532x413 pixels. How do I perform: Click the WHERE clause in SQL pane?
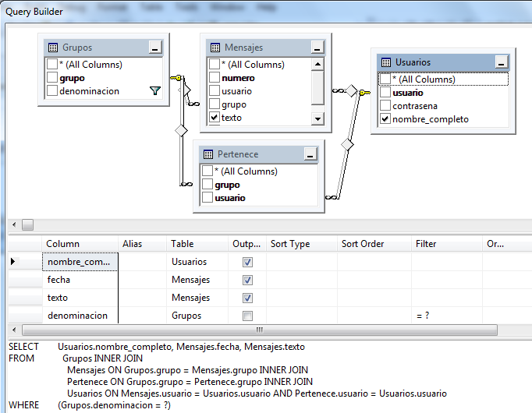[90, 405]
